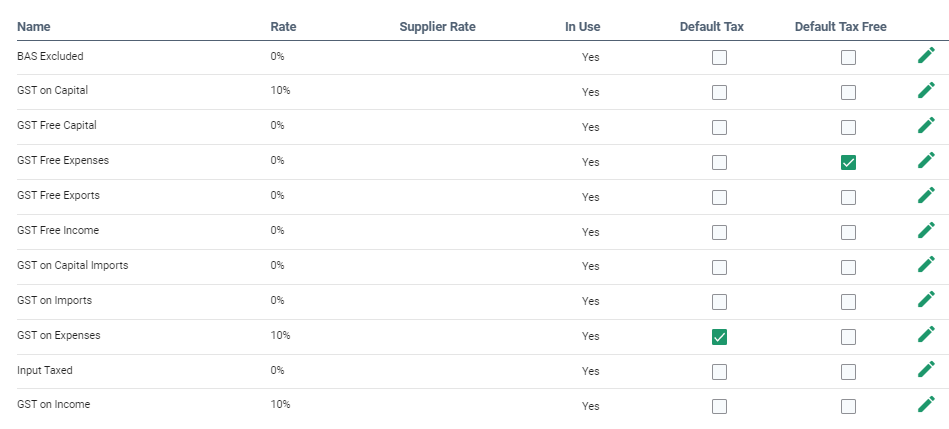
Task: Open edit for GST Free Capital
Action: click(926, 126)
